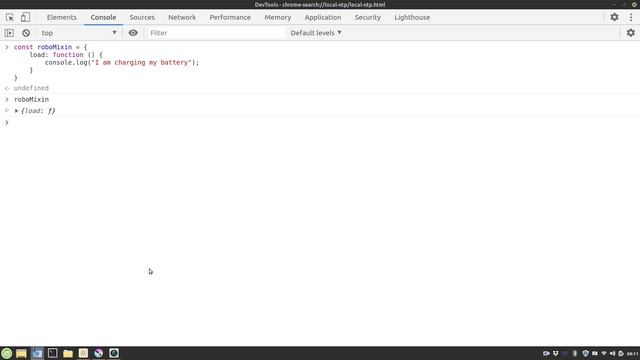This screenshot has height=360, width=640.
Task: Activate the inspect element picker tool
Action: click(10, 17)
